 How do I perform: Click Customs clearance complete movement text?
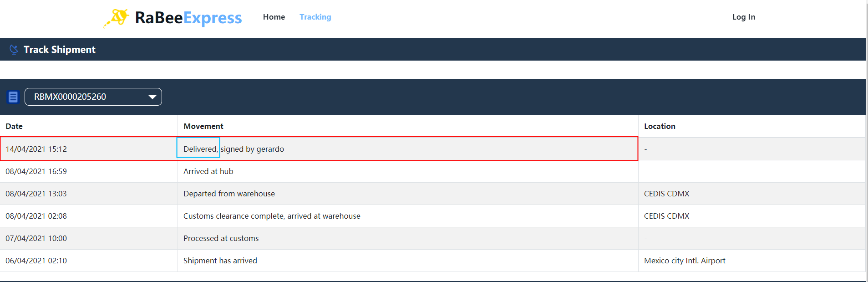tap(272, 216)
